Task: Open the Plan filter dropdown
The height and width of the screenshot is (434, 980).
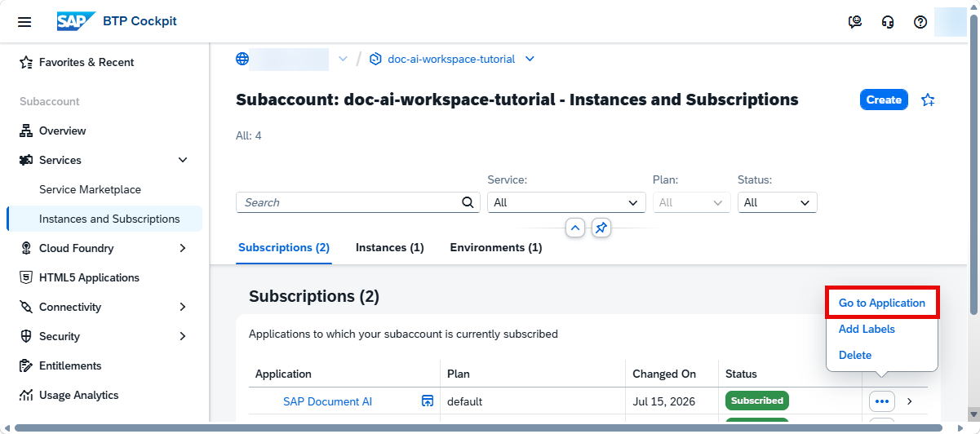Action: (x=690, y=202)
